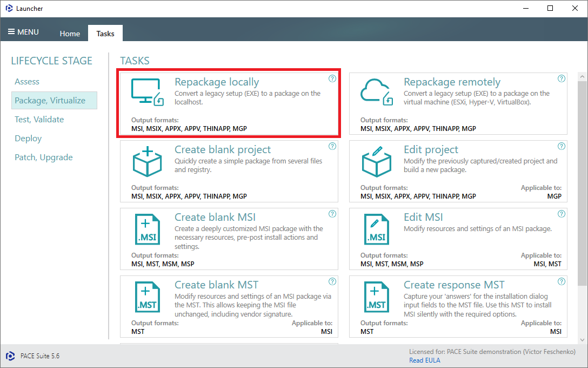Select the Patch, Upgrade stage
Image resolution: width=588 pixels, height=368 pixels.
(43, 157)
